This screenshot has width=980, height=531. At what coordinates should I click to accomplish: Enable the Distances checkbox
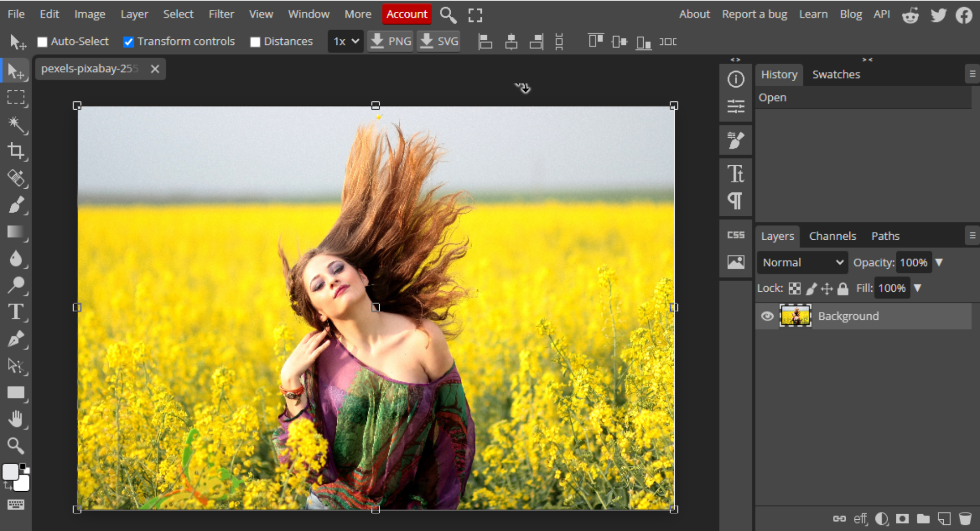pos(255,42)
